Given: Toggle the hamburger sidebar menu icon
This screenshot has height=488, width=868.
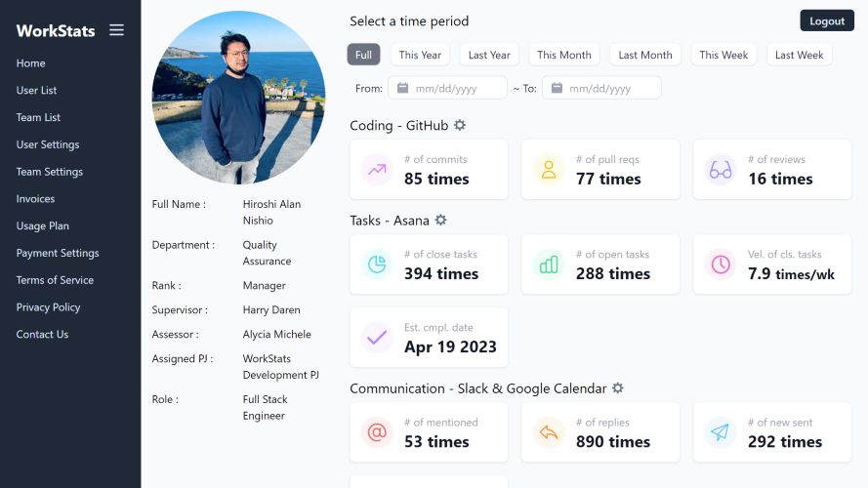Looking at the screenshot, I should click(x=116, y=30).
